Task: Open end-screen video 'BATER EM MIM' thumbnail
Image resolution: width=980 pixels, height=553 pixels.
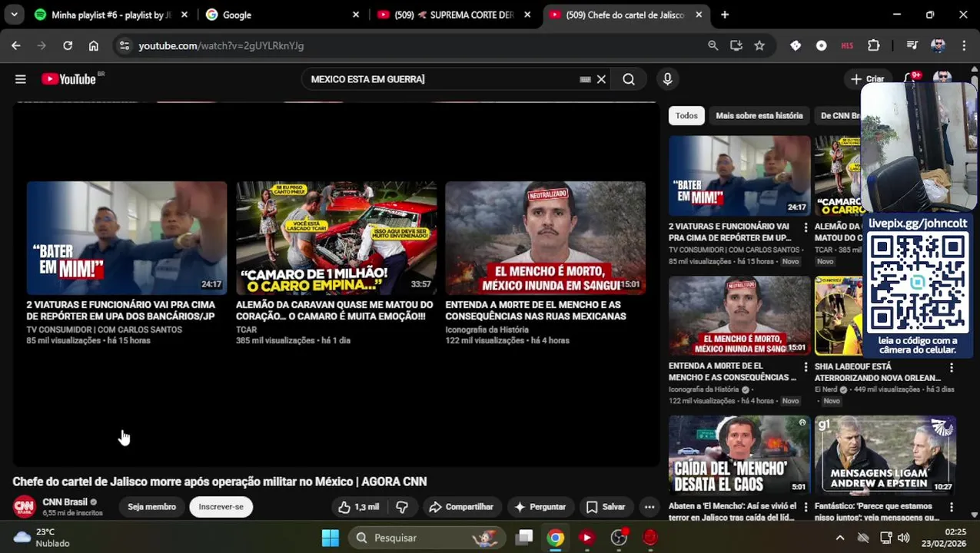Action: tap(127, 238)
